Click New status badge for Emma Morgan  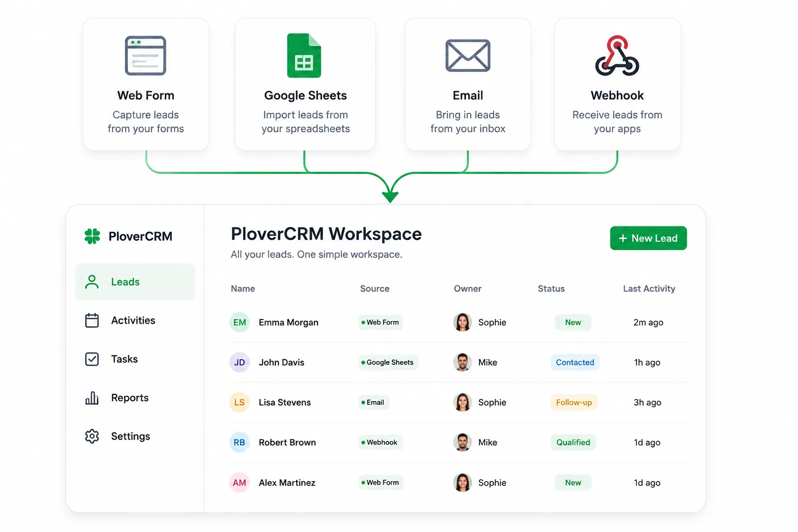click(x=573, y=322)
